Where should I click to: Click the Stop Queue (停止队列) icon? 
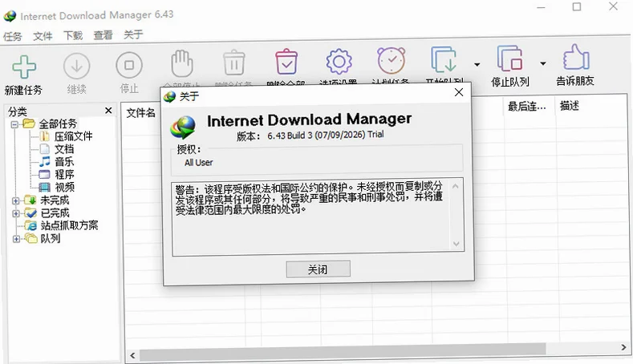click(x=510, y=59)
